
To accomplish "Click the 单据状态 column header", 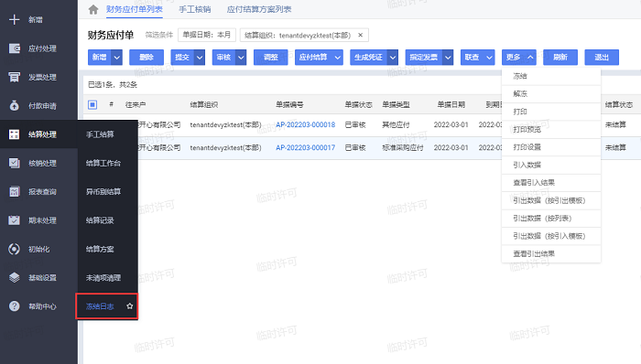I will 359,105.
